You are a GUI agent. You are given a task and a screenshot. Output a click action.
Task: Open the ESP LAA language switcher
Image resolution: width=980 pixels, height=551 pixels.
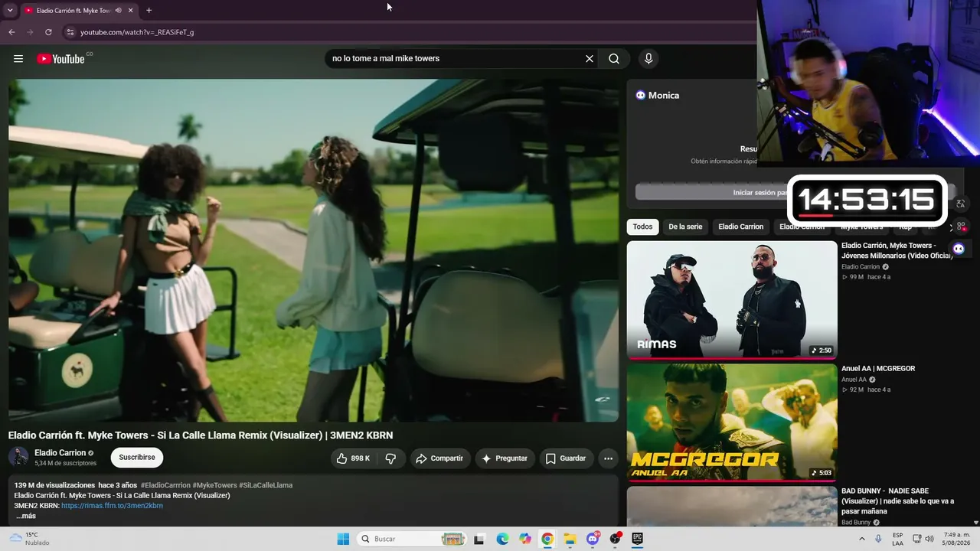click(x=898, y=539)
